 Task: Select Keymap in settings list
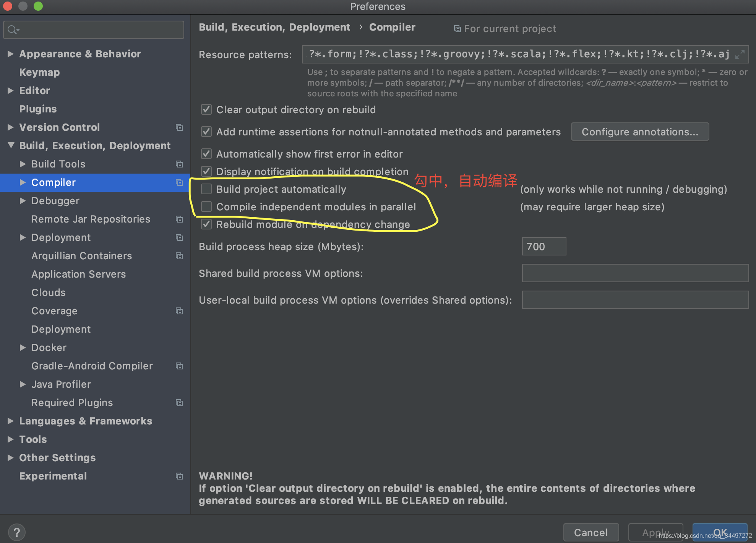[39, 72]
